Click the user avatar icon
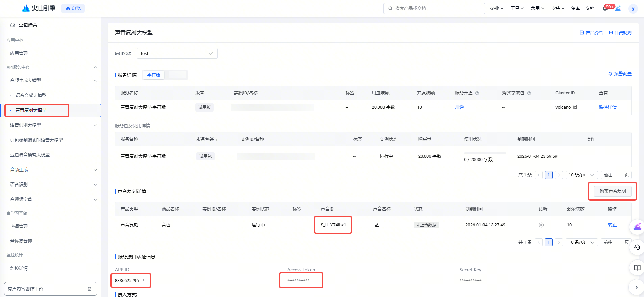 tap(633, 9)
